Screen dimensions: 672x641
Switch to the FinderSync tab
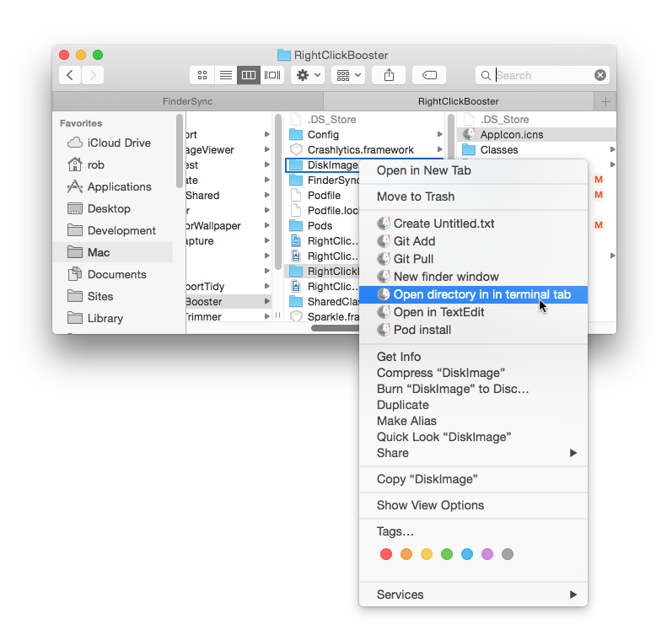[188, 101]
